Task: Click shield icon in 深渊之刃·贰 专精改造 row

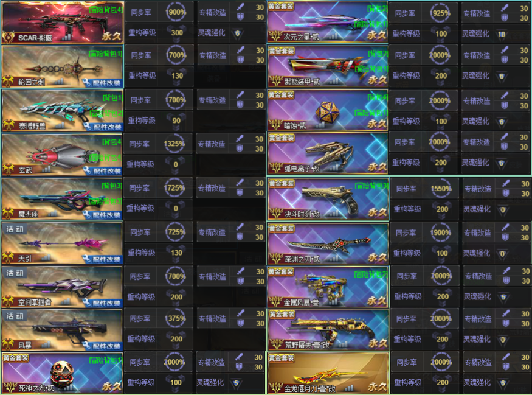Action: point(505,237)
